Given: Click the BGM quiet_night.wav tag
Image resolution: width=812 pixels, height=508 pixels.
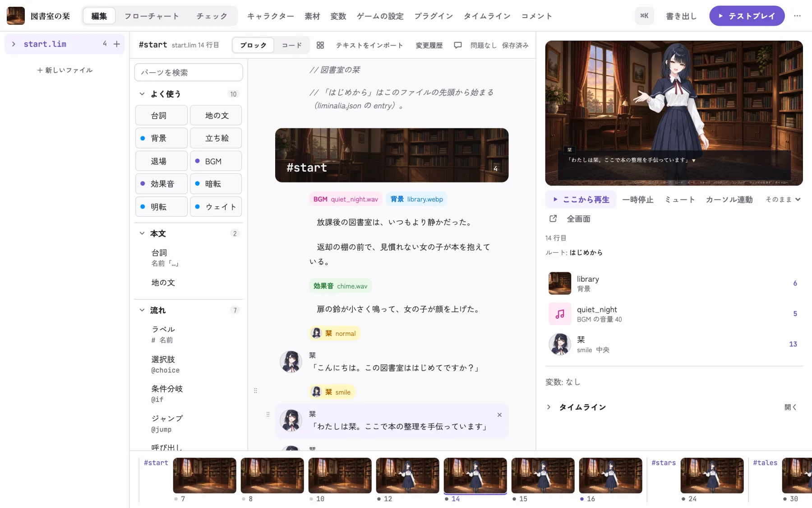Looking at the screenshot, I should 346,199.
